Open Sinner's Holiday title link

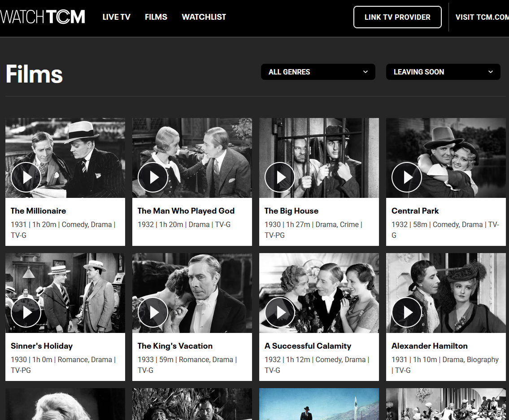click(x=42, y=346)
